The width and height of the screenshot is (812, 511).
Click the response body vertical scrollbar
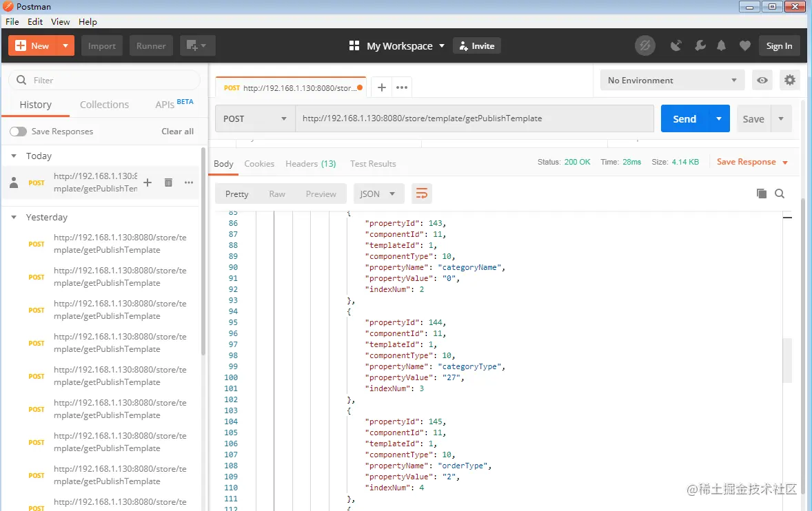tap(788, 360)
